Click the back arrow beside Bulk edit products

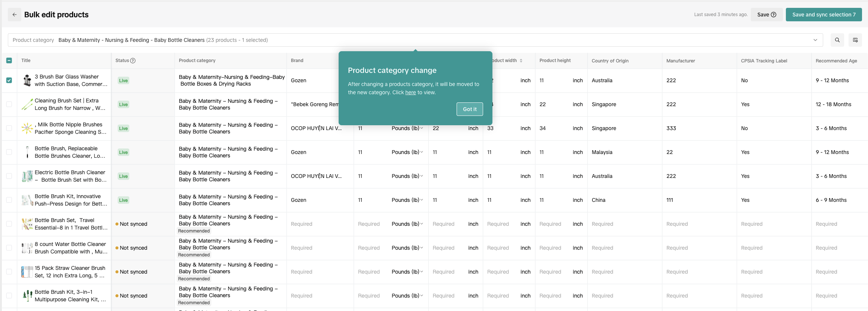tap(15, 15)
